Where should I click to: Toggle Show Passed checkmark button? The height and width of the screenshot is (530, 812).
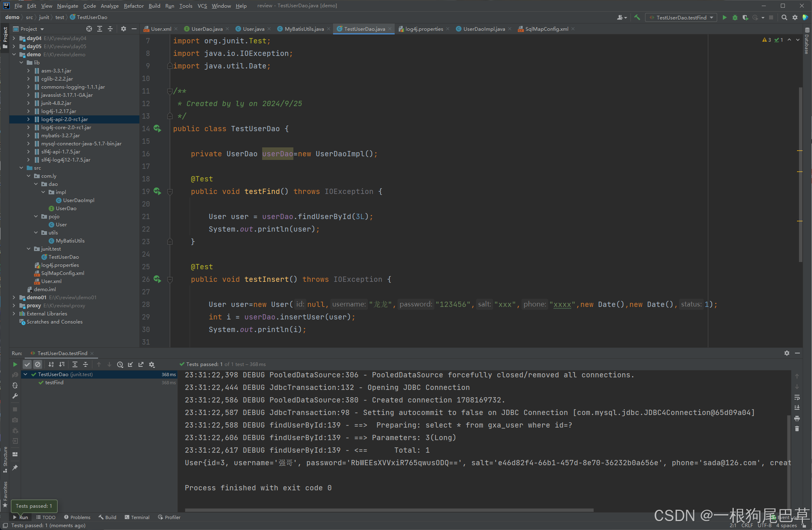point(27,364)
